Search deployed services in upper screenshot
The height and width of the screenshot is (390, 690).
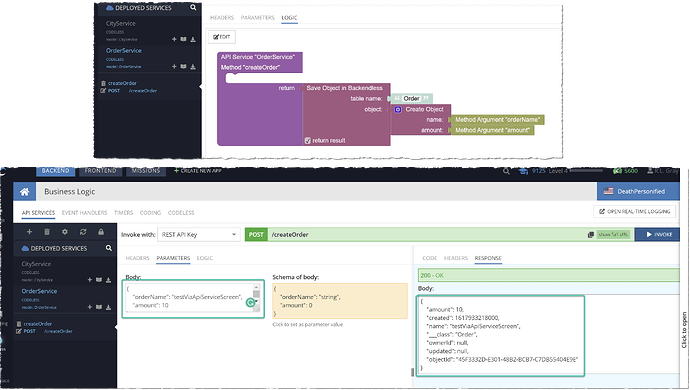(x=193, y=7)
